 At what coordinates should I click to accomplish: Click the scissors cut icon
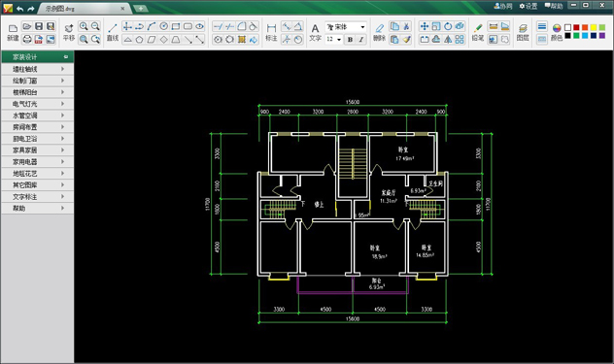[406, 26]
